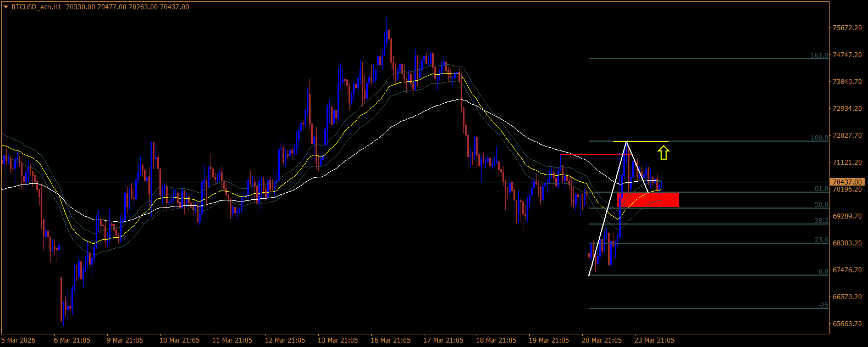
Task: Click price scale value 68383.20
Action: [847, 243]
